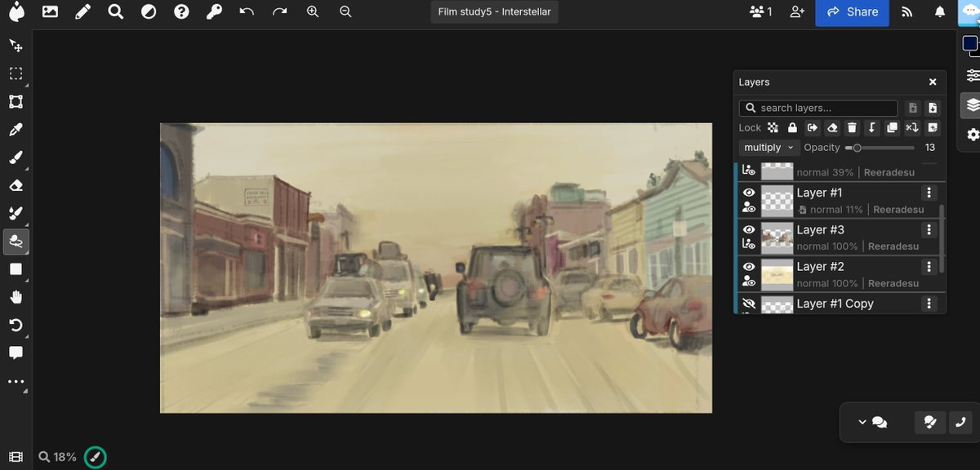
Task: Hide Layer #3 with its eye icon
Action: [x=749, y=230]
